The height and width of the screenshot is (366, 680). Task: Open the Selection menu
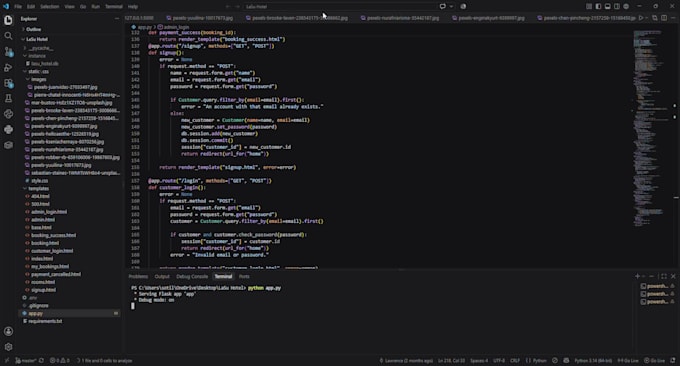tap(50, 7)
